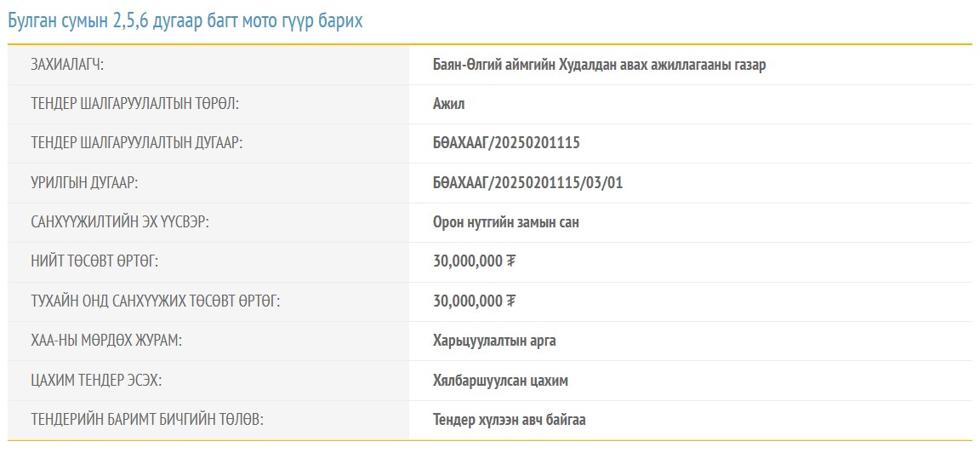
Task: Click the "ЦАХИМ ТЕНДЕР ЭСЭХ:" label
Action: [x=97, y=381]
